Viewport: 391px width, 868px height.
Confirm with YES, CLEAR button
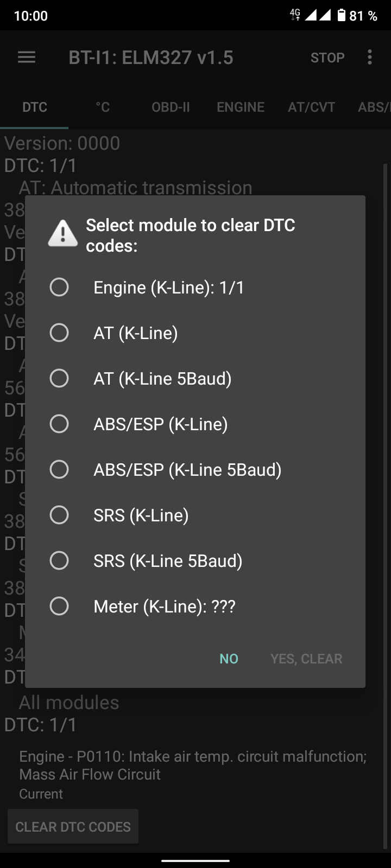click(x=306, y=659)
